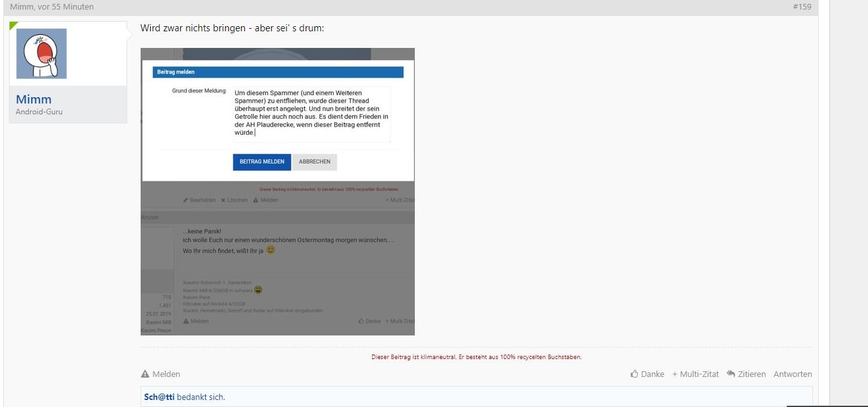Click the Danke text under the post
This screenshot has height=407, width=868.
[x=653, y=374]
